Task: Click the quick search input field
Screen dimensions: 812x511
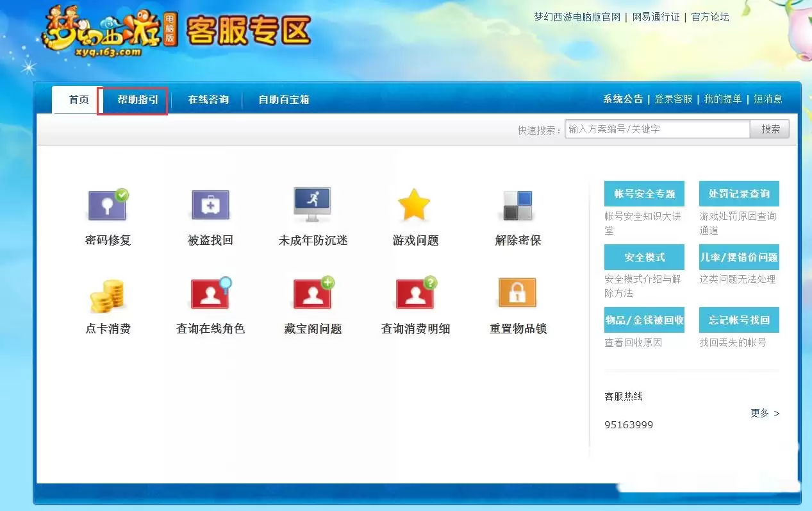Action: click(x=657, y=129)
